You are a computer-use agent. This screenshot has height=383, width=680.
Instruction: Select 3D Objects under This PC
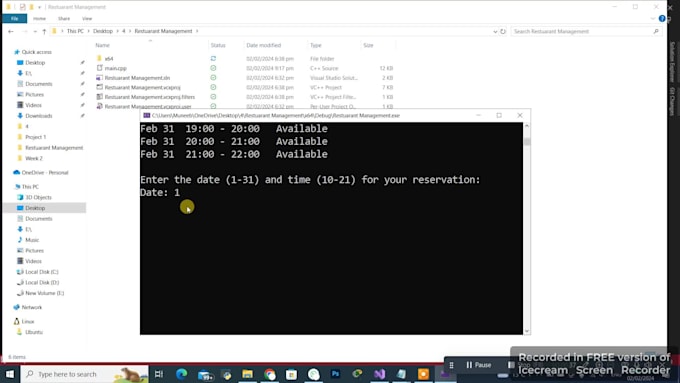point(38,197)
